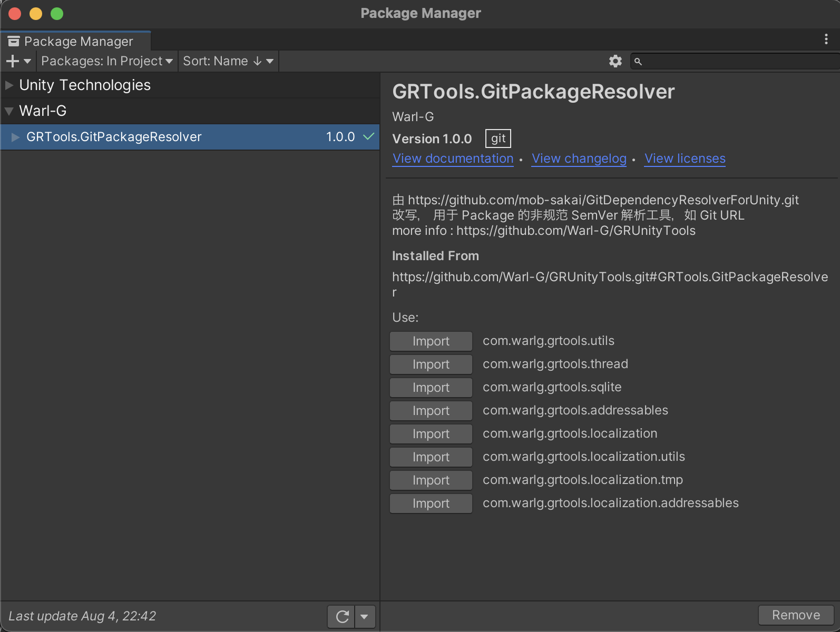Click the Package Manager window title
The height and width of the screenshot is (632, 840).
[421, 13]
